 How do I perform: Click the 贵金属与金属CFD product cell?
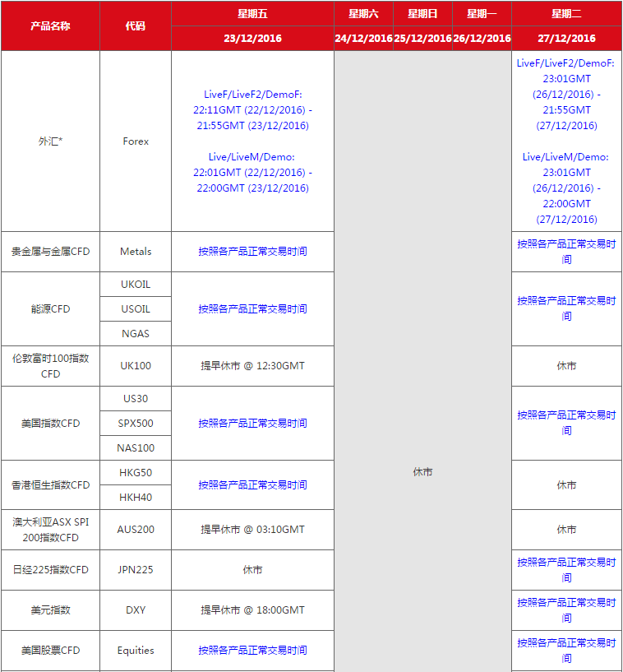point(50,252)
